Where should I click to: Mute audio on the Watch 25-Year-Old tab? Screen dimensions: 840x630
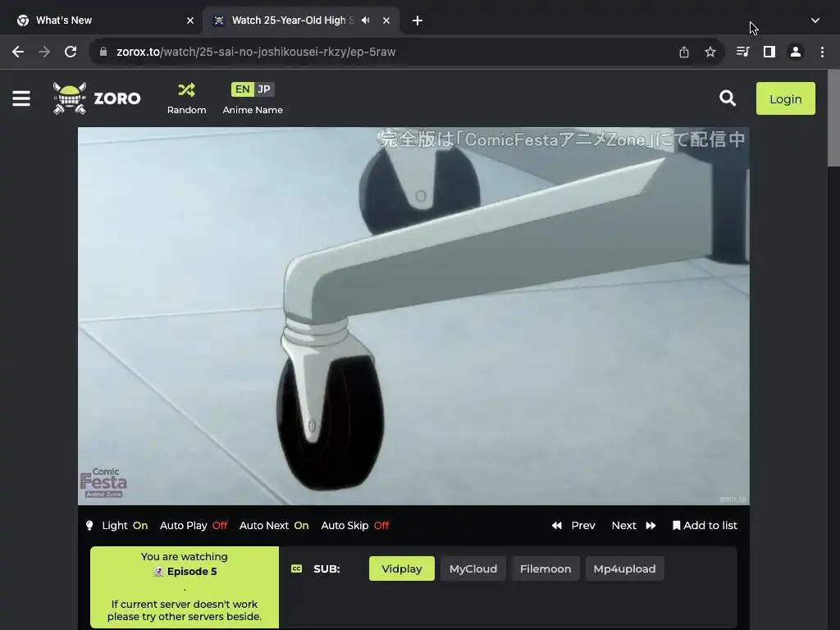coord(366,21)
